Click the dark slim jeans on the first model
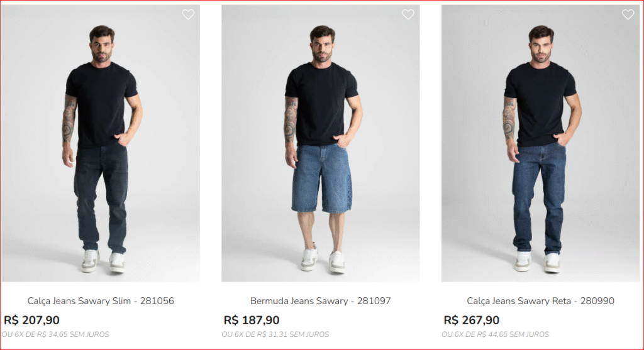This screenshot has width=644, height=350. click(101, 195)
